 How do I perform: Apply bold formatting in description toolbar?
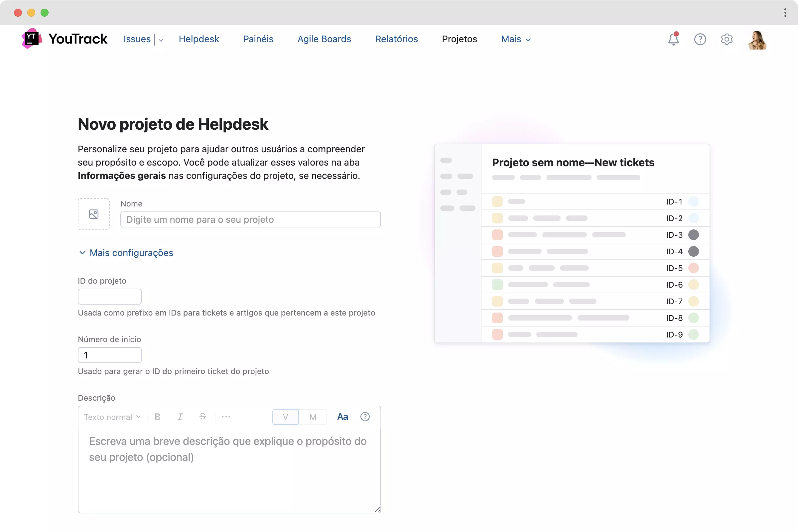pos(157,417)
